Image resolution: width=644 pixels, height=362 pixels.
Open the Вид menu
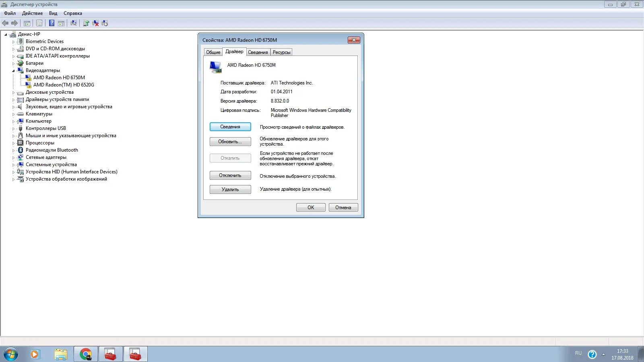click(x=53, y=13)
